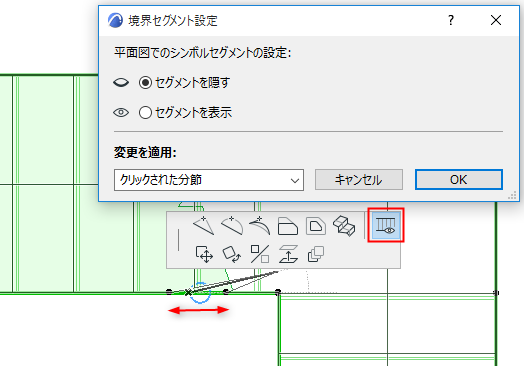Viewport: 524px width, 366px height.
Task: Choose the tangent curve edge icon
Action: [x=260, y=226]
